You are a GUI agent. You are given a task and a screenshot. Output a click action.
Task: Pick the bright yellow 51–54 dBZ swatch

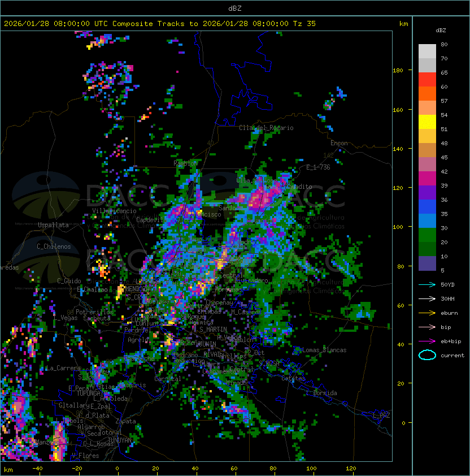click(x=427, y=122)
